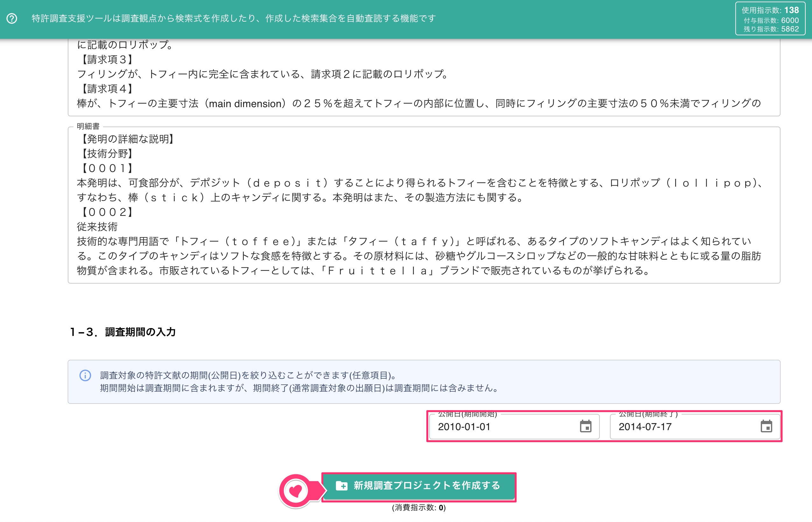Click 新規調査プロジェクトを作成する button
The width and height of the screenshot is (812, 522).
click(x=418, y=486)
